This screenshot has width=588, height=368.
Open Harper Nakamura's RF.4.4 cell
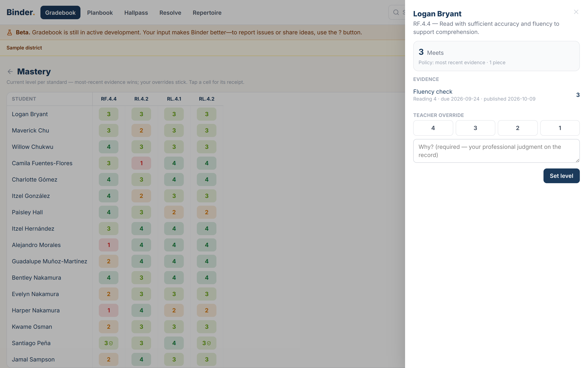coord(109,310)
